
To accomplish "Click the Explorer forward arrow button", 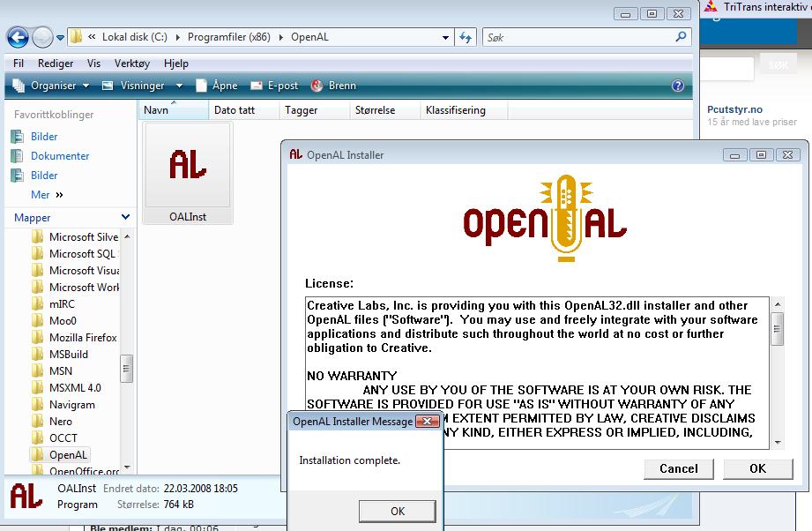I will click(x=42, y=37).
